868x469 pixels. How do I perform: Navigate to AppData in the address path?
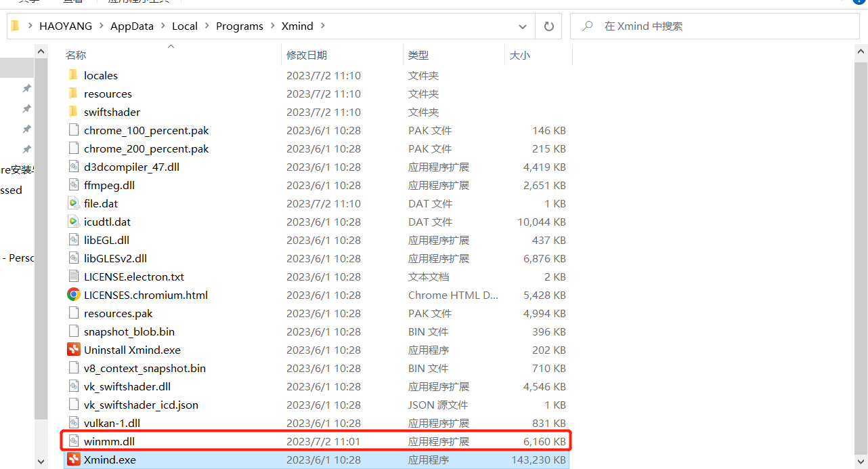pos(132,26)
